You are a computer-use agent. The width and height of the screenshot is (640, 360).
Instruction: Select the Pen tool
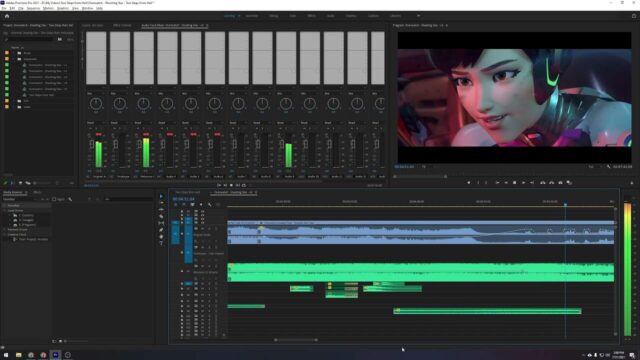point(161,230)
